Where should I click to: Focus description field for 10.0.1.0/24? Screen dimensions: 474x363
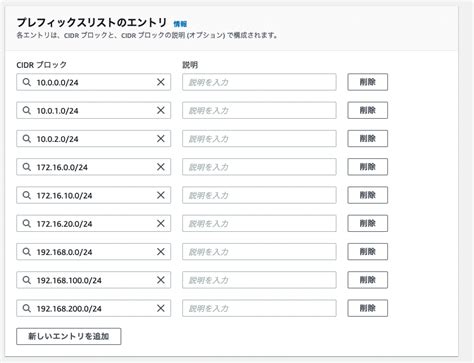[259, 110]
